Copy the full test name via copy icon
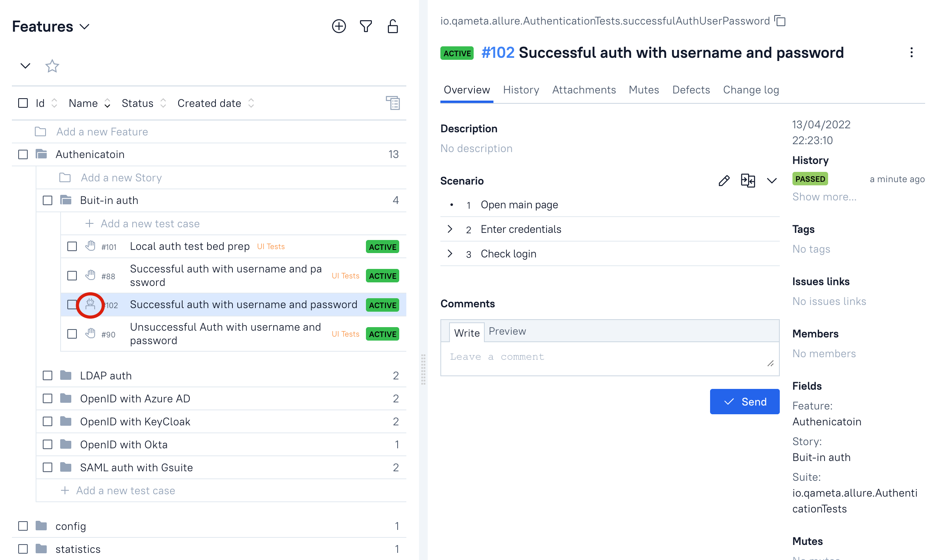 pos(779,21)
